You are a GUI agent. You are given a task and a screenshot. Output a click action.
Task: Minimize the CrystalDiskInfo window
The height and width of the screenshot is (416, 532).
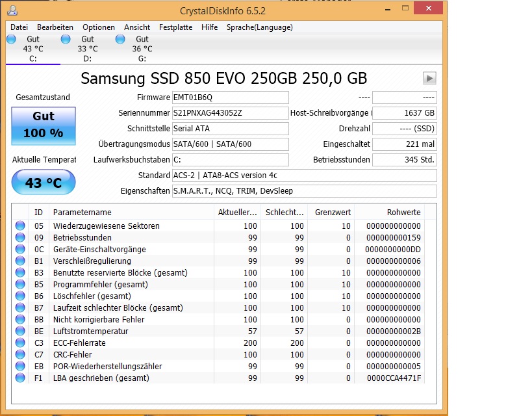pyautogui.click(x=388, y=9)
